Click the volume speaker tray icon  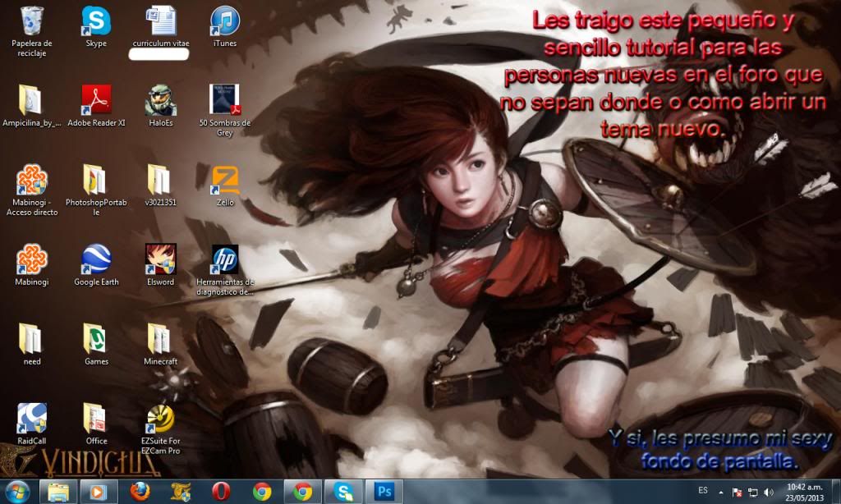[x=768, y=492]
